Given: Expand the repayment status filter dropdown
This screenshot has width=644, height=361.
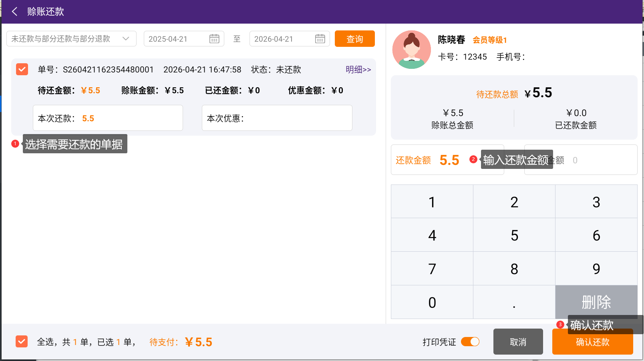Looking at the screenshot, I should pyautogui.click(x=71, y=39).
